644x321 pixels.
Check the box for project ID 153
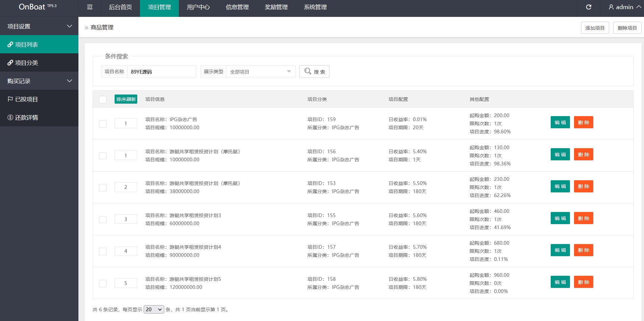pos(103,187)
